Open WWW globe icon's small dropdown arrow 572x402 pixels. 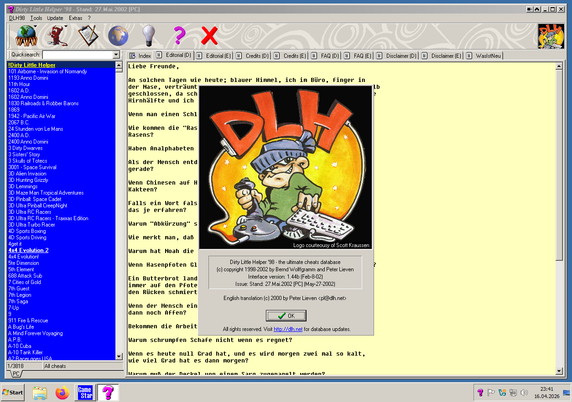pyautogui.click(x=36, y=27)
